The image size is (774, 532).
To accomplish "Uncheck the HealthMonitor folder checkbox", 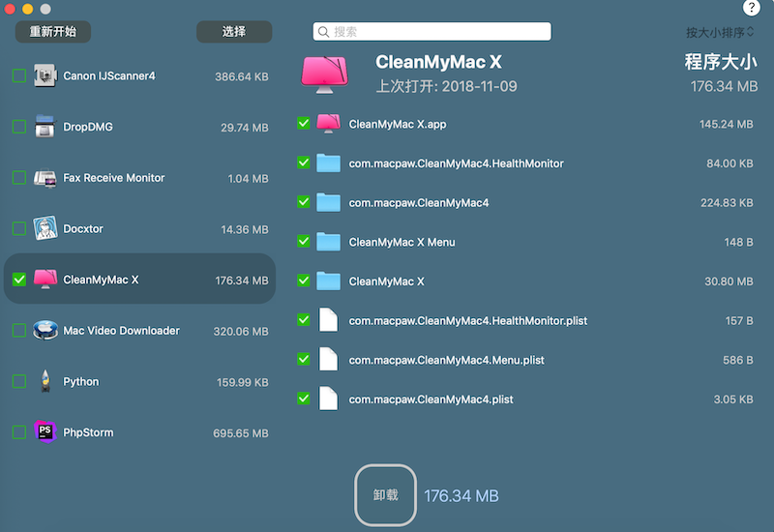I will tap(304, 163).
